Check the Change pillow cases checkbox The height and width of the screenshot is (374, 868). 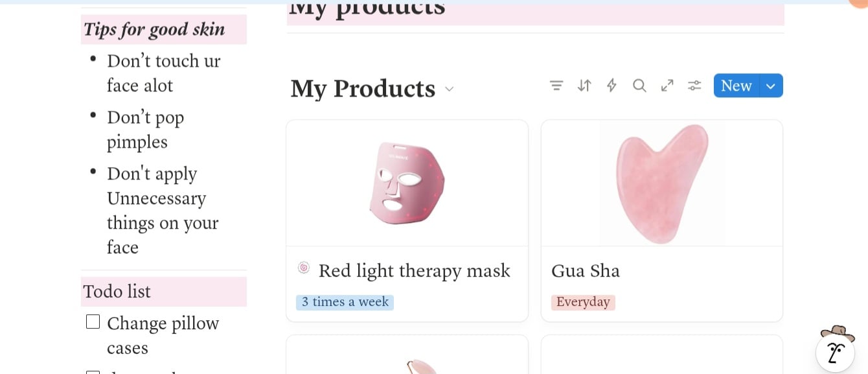coord(93,321)
